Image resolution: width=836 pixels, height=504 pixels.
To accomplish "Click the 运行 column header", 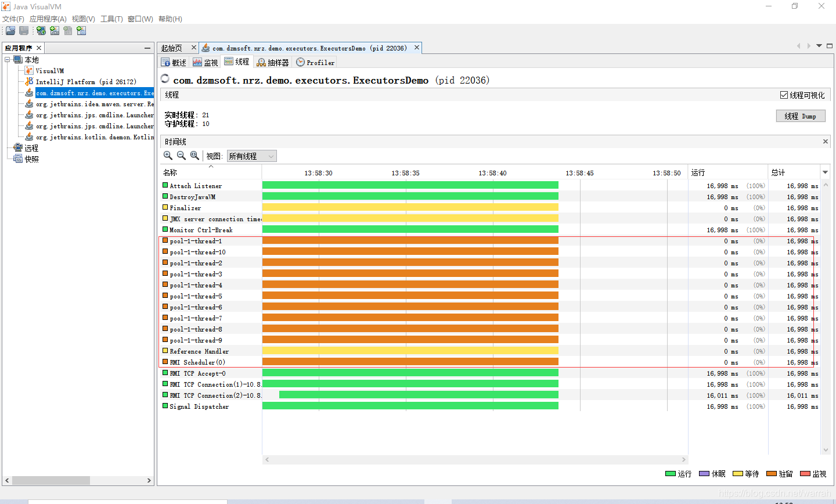I will pos(728,172).
